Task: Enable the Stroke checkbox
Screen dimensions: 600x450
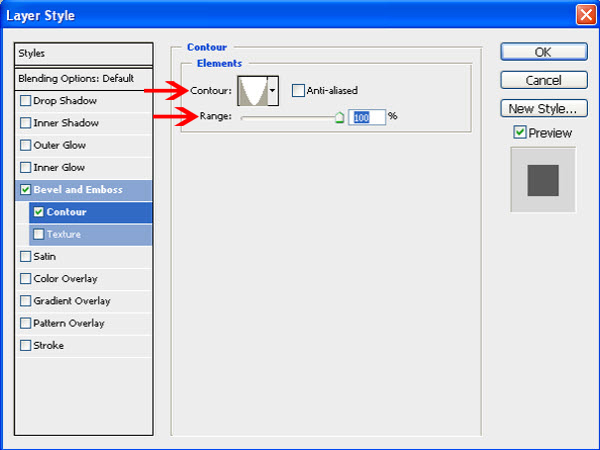Action: click(x=25, y=346)
